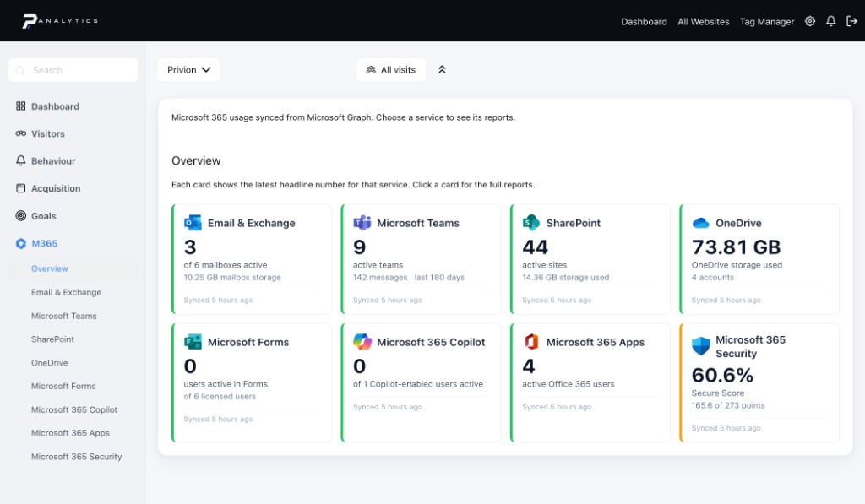
Task: Open the Microsoft Forms card title
Action: (x=248, y=342)
